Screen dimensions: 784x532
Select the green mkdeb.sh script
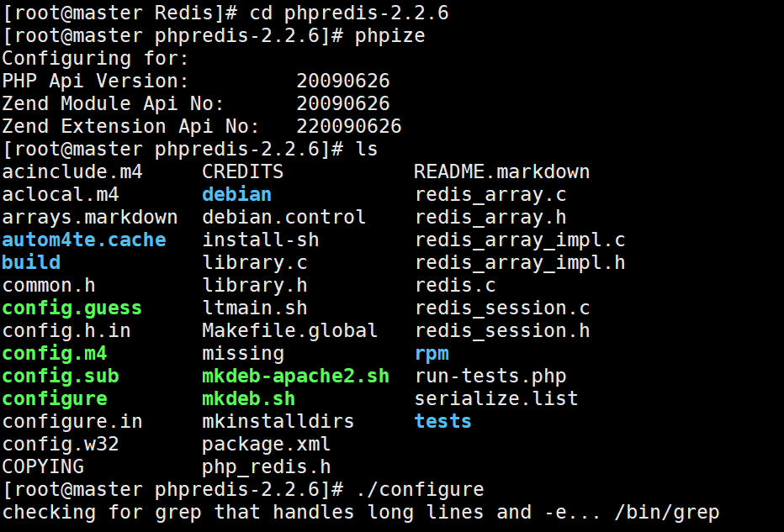[x=248, y=398]
